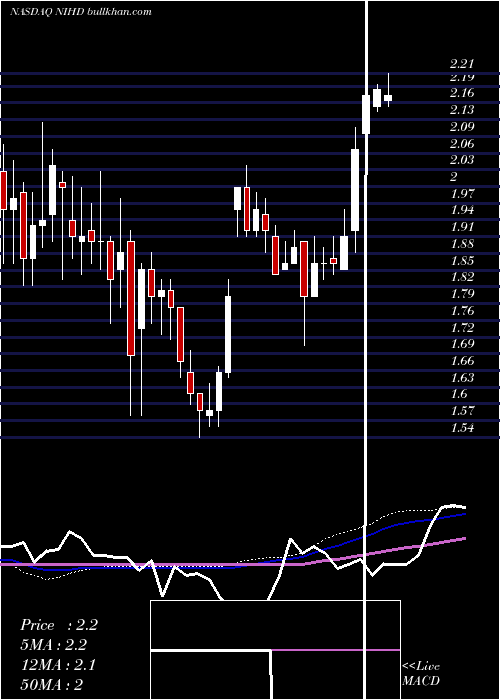
Task: Select the '5MA : 2.2' value
Action: click(x=53, y=645)
